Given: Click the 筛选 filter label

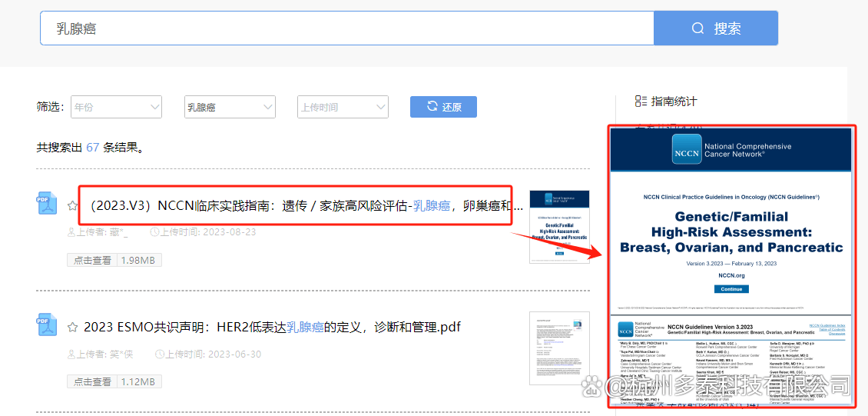Looking at the screenshot, I should click(x=51, y=107).
